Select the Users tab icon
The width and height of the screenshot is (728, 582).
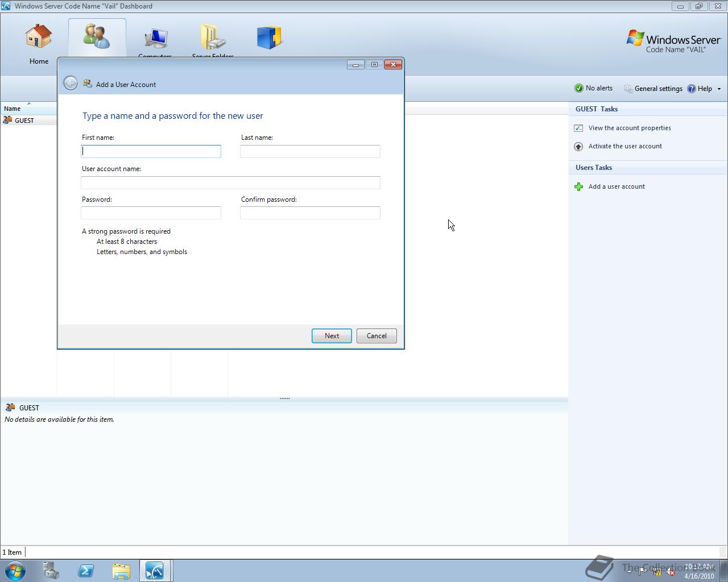97,36
